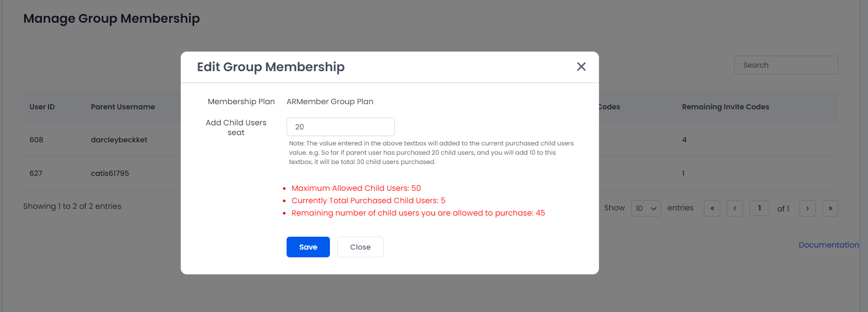Screen dimensions: 868x312
Task: Click the Search box above the table
Action: (786, 65)
